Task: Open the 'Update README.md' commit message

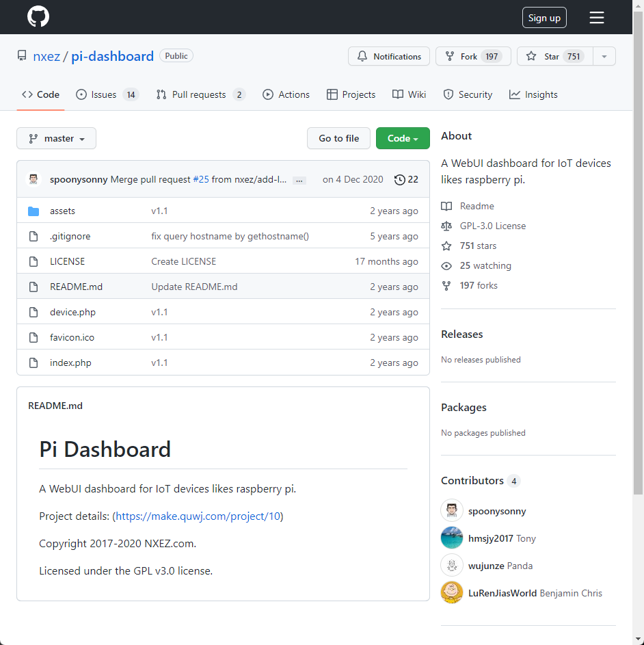Action: coord(194,287)
